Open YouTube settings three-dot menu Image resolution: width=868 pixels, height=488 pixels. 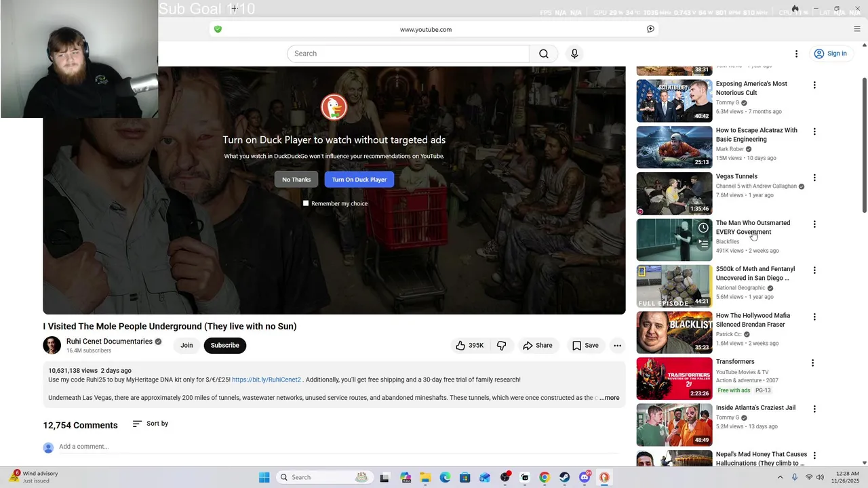pyautogui.click(x=796, y=54)
